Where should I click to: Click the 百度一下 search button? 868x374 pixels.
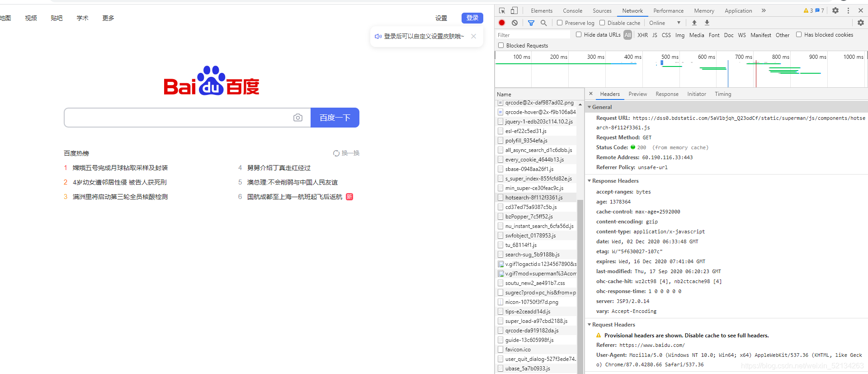pyautogui.click(x=335, y=118)
